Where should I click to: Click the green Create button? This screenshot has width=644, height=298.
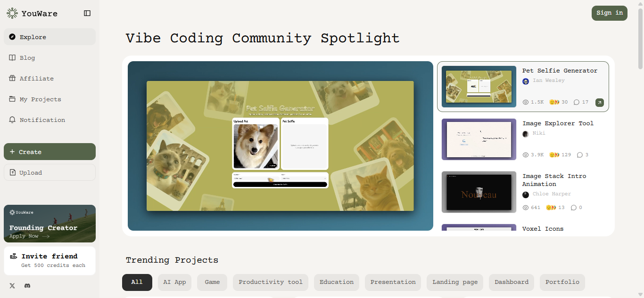(50, 152)
